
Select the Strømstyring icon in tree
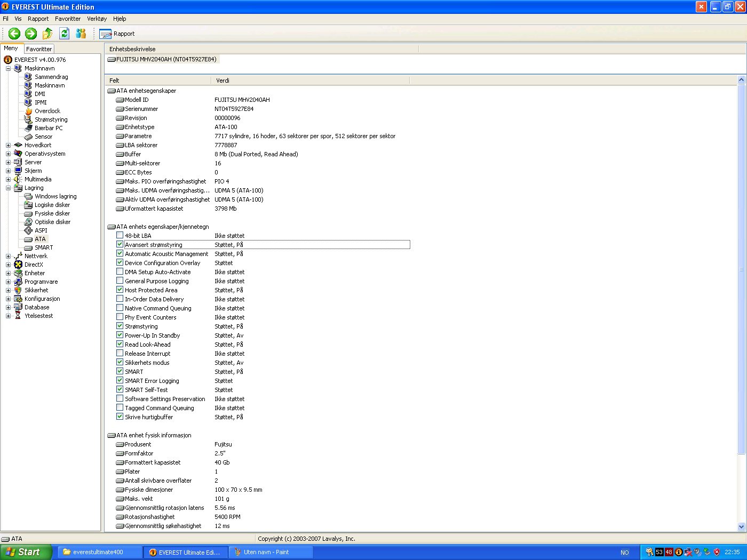[28, 119]
